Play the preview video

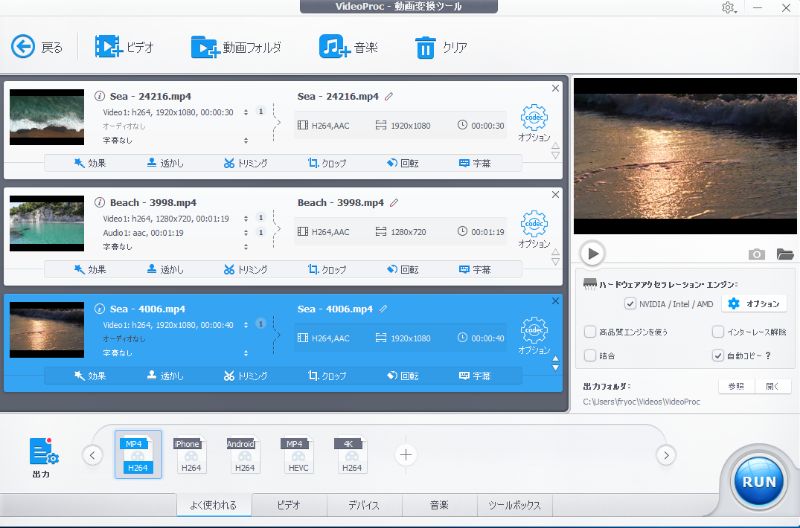593,253
